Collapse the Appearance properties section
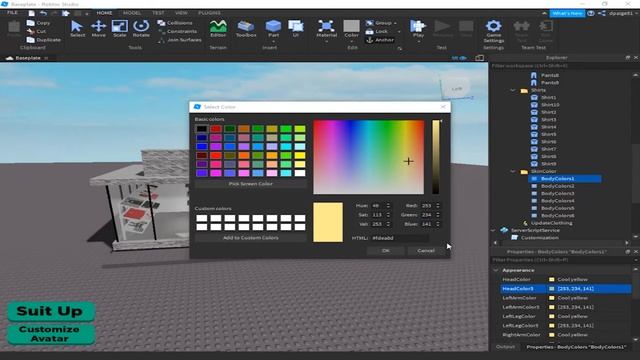Viewport: 640px width, 360px height. point(496,270)
